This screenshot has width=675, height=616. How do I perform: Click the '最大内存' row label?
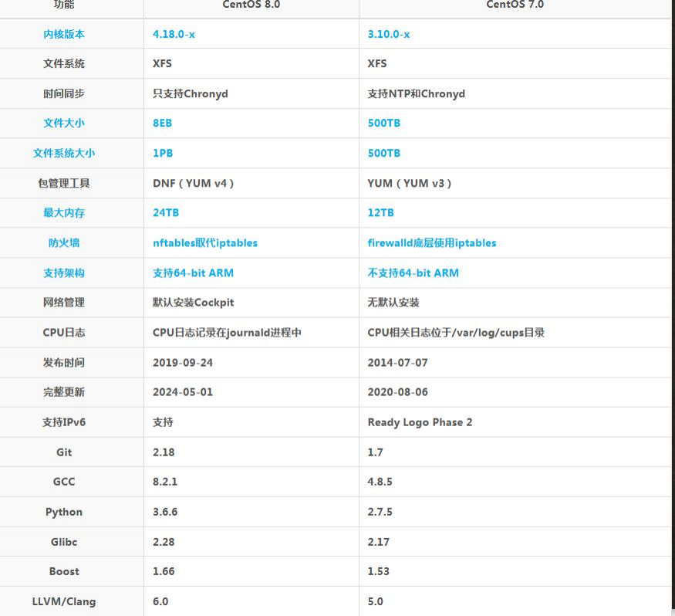pos(64,212)
